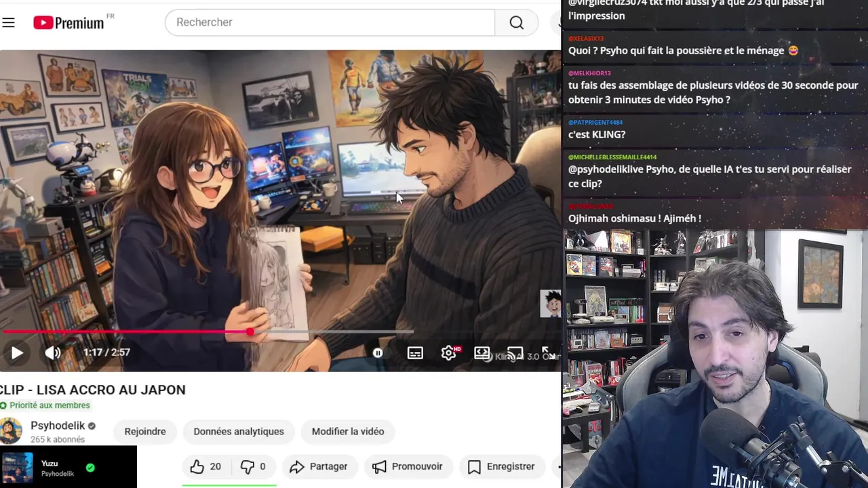Cast the video with the cast icon
The height and width of the screenshot is (488, 868).
click(515, 352)
